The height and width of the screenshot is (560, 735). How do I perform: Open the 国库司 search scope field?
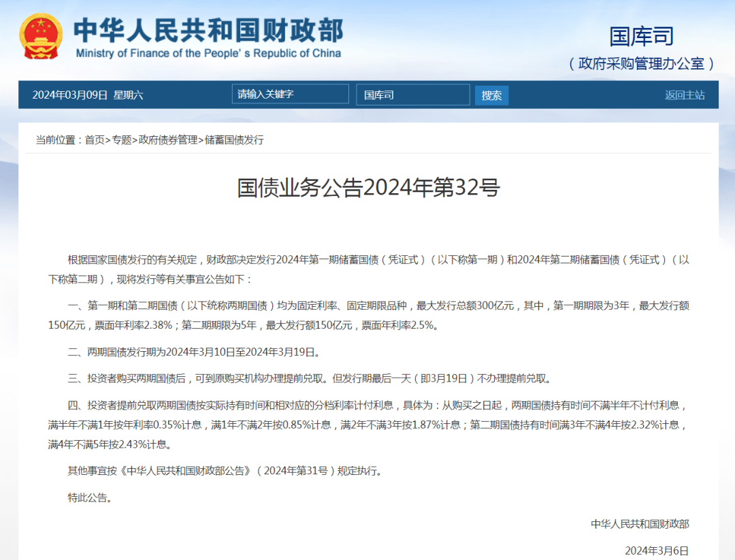412,95
